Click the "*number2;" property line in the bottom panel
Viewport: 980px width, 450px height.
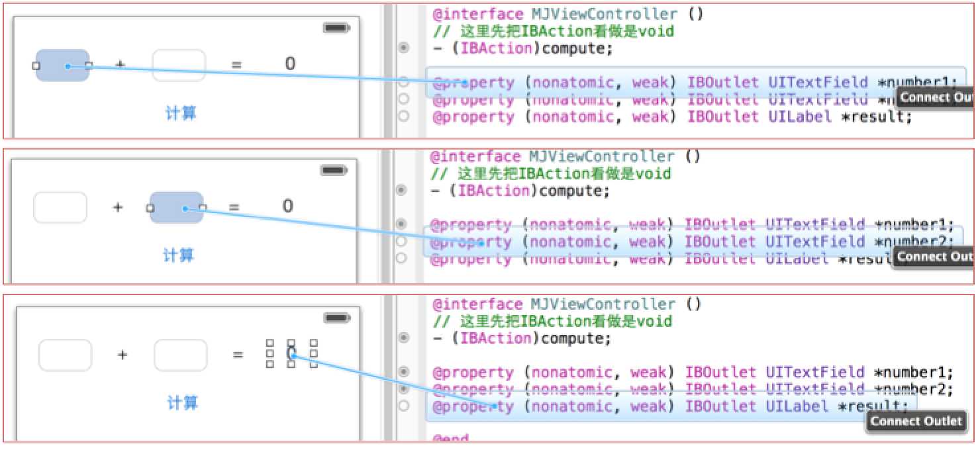(695, 390)
